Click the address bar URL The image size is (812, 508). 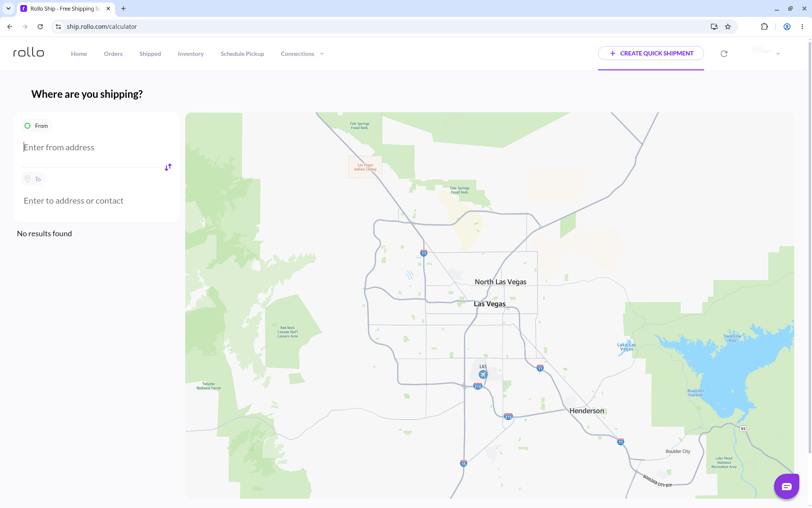tap(101, 27)
